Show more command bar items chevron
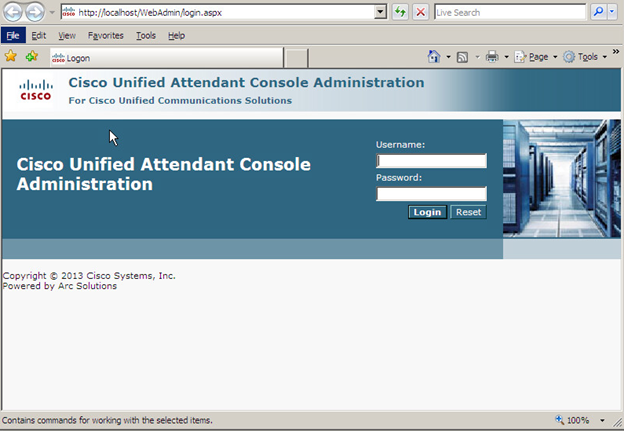The width and height of the screenshot is (624, 432). 616,51
